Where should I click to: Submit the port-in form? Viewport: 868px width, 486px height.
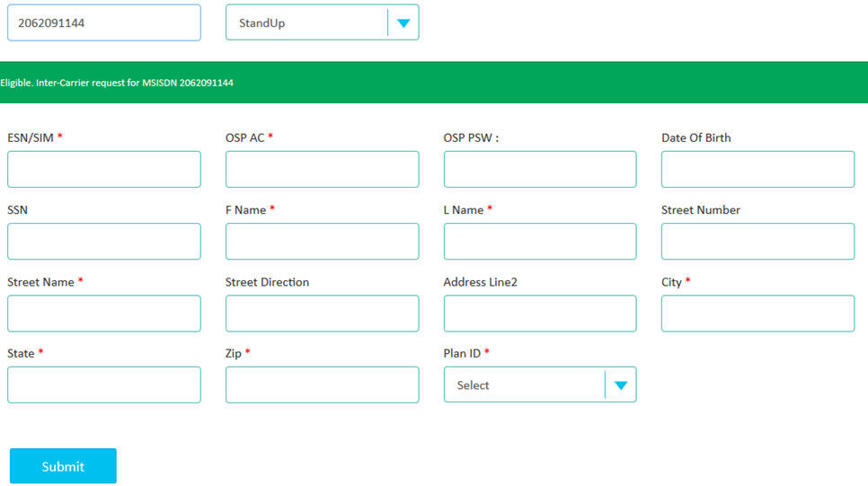pyautogui.click(x=63, y=466)
